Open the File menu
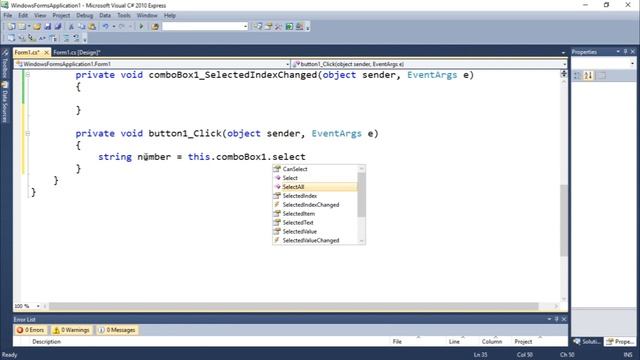640x360 pixels. click(8, 16)
